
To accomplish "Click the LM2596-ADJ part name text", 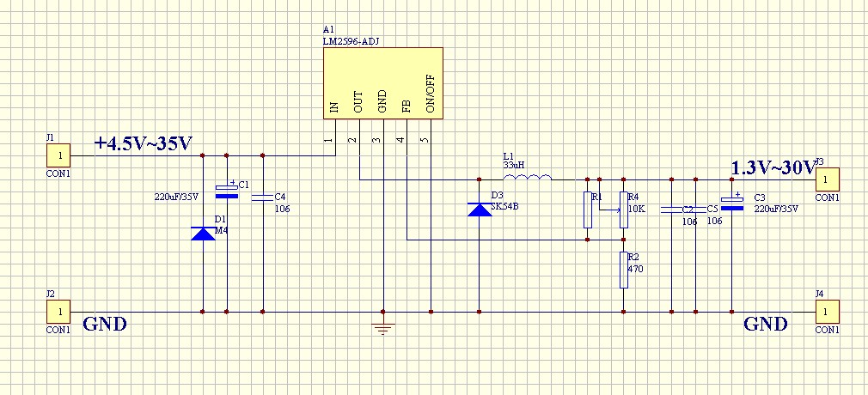I will click(x=351, y=41).
